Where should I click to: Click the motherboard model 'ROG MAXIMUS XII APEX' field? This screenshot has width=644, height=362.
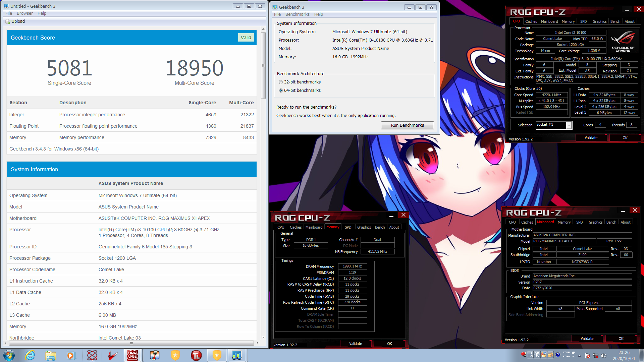coord(564,241)
